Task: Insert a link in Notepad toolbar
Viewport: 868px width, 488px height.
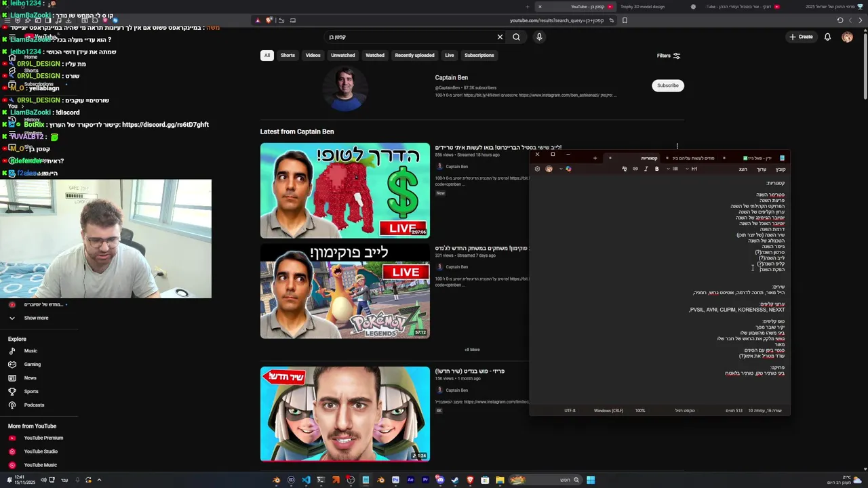Action: pyautogui.click(x=635, y=169)
